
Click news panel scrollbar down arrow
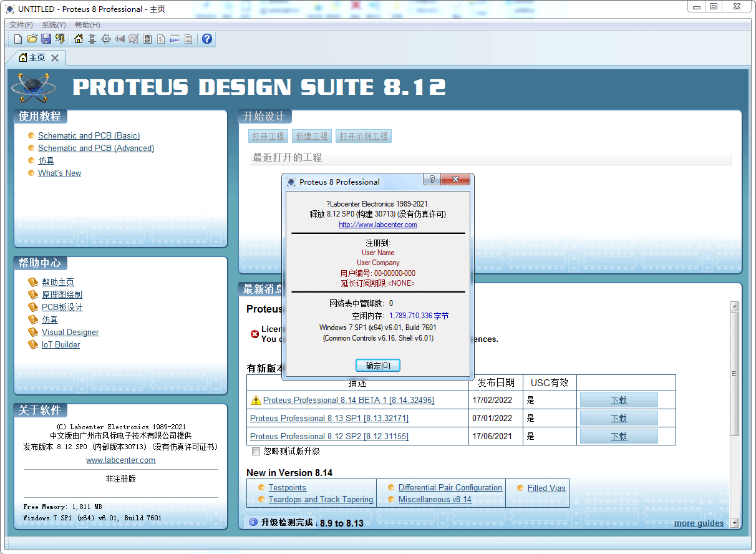coord(734,523)
